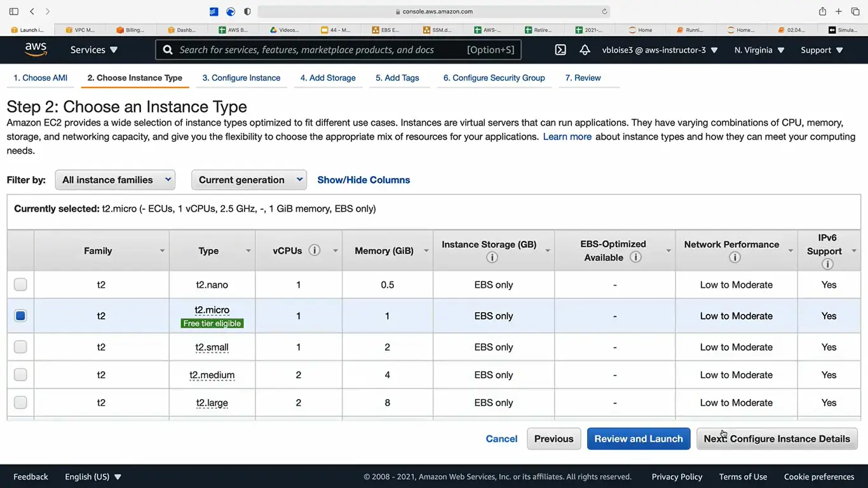Open the Current generation filter dropdown
Viewport: 868px width, 488px height.
point(249,180)
